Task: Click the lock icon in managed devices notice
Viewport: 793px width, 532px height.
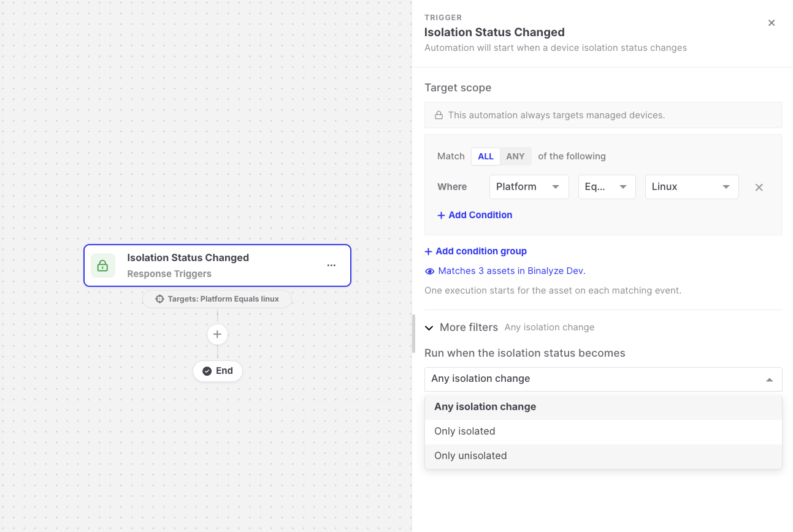Action: coord(439,115)
